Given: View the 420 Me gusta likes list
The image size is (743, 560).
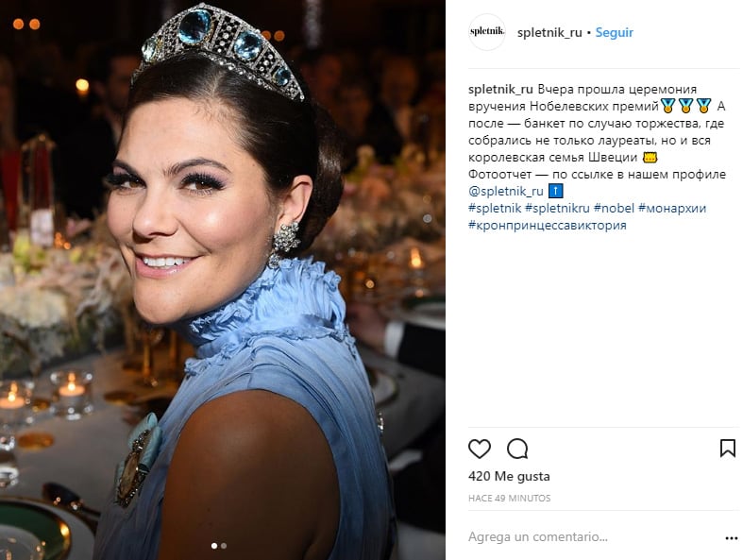Looking at the screenshot, I should [x=509, y=476].
